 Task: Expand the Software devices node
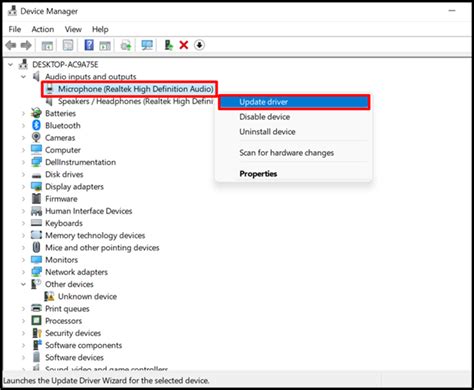[x=23, y=358]
